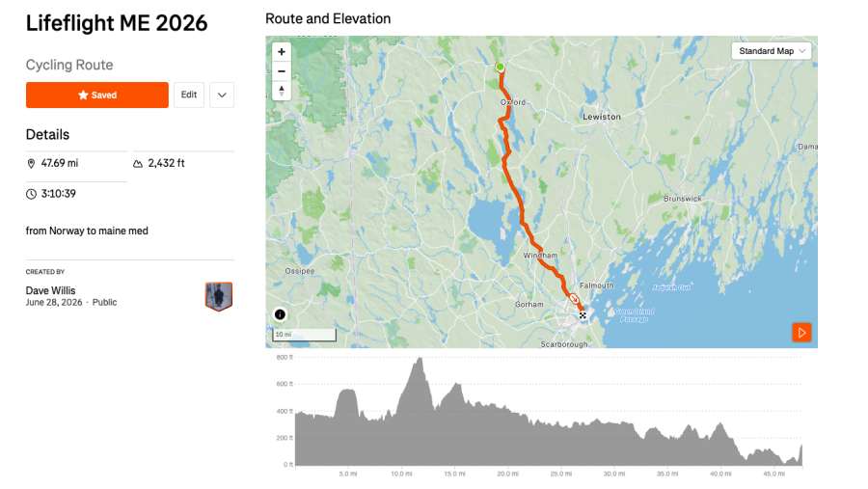The image size is (868, 489).
Task: Click the checkered route finish marker
Action: pos(583,315)
